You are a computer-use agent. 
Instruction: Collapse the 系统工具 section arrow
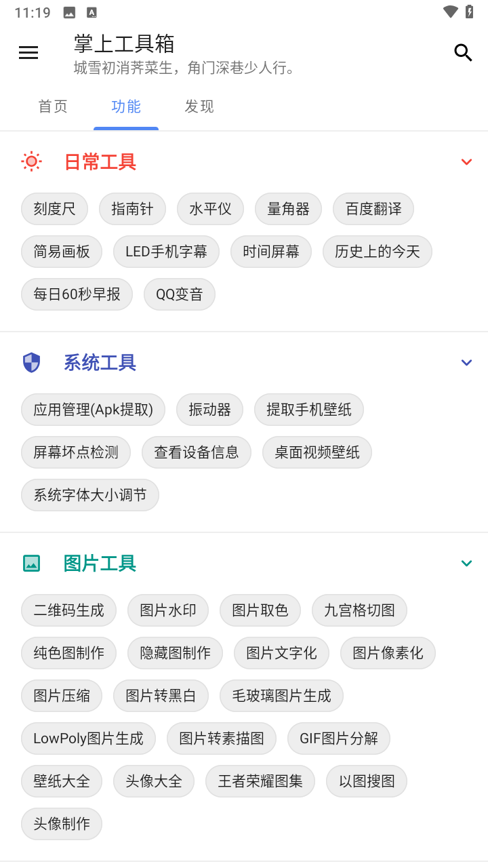466,363
